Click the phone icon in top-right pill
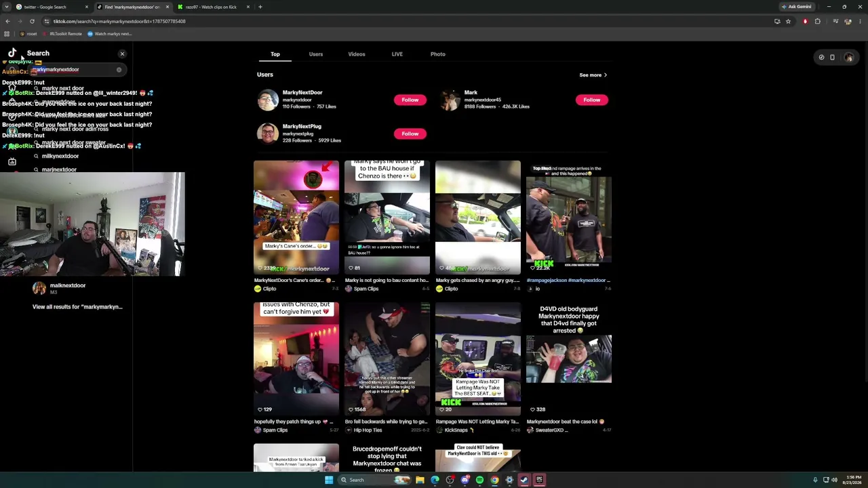The image size is (868, 488). 832,58
